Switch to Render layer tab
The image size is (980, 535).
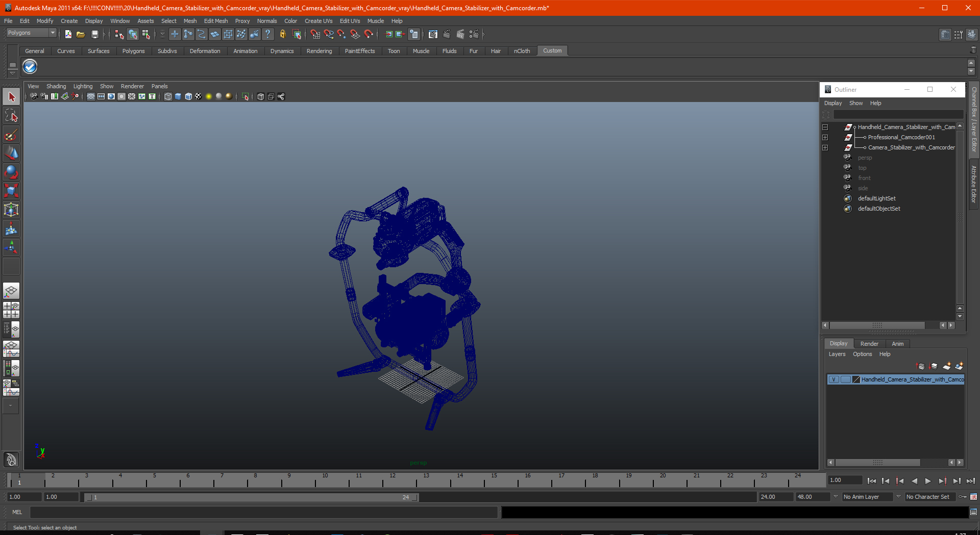869,344
